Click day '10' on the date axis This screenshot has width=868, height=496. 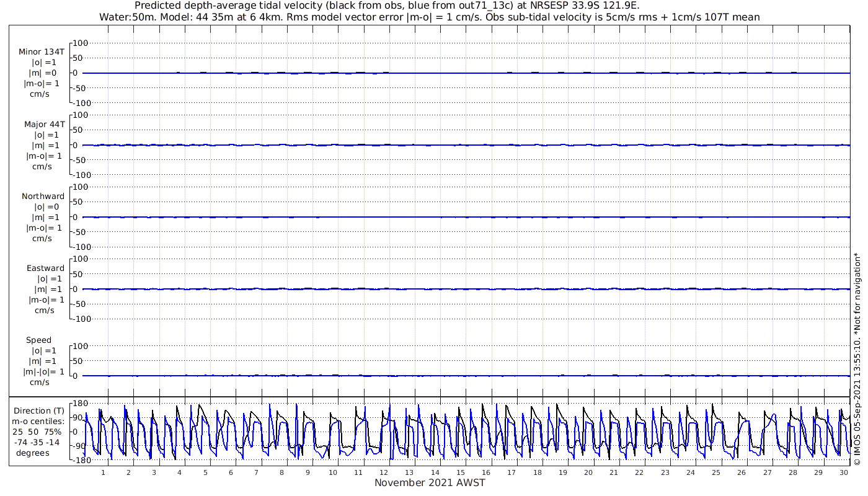click(333, 472)
